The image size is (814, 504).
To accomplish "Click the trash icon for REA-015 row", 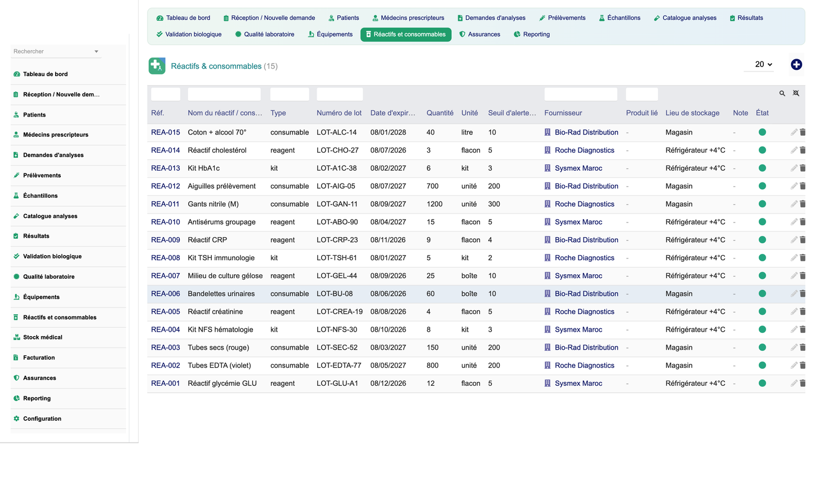I will coord(803,132).
